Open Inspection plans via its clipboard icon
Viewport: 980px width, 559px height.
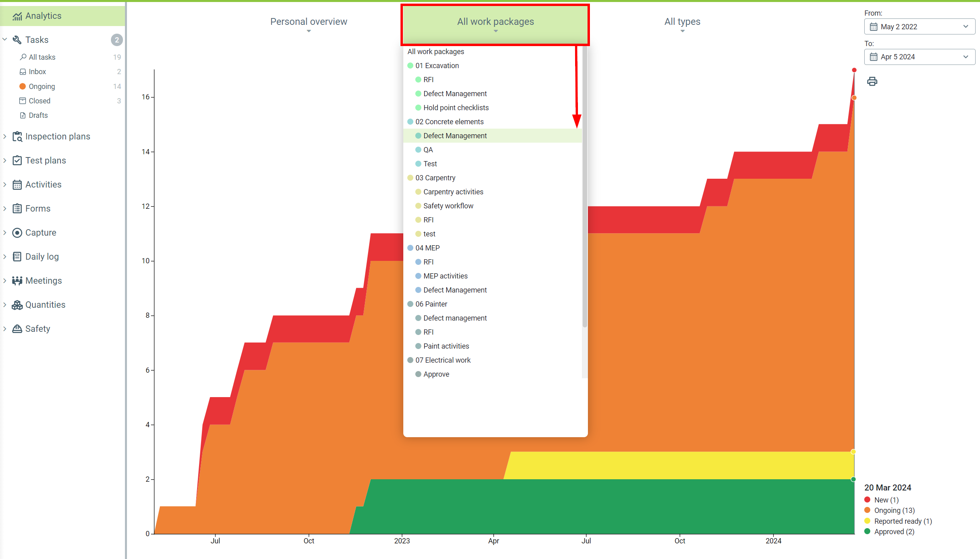[17, 137]
